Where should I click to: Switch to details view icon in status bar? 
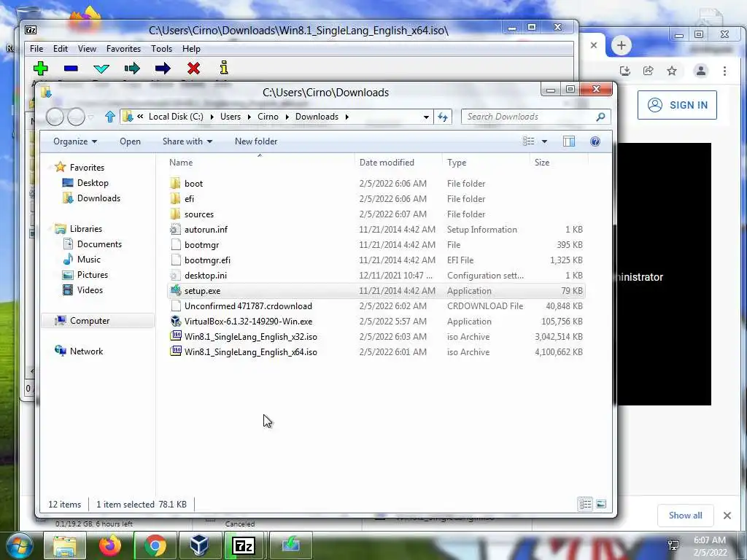[x=585, y=504]
